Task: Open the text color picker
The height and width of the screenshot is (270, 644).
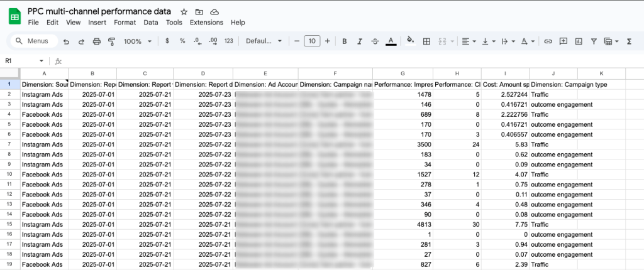Action: pyautogui.click(x=391, y=41)
